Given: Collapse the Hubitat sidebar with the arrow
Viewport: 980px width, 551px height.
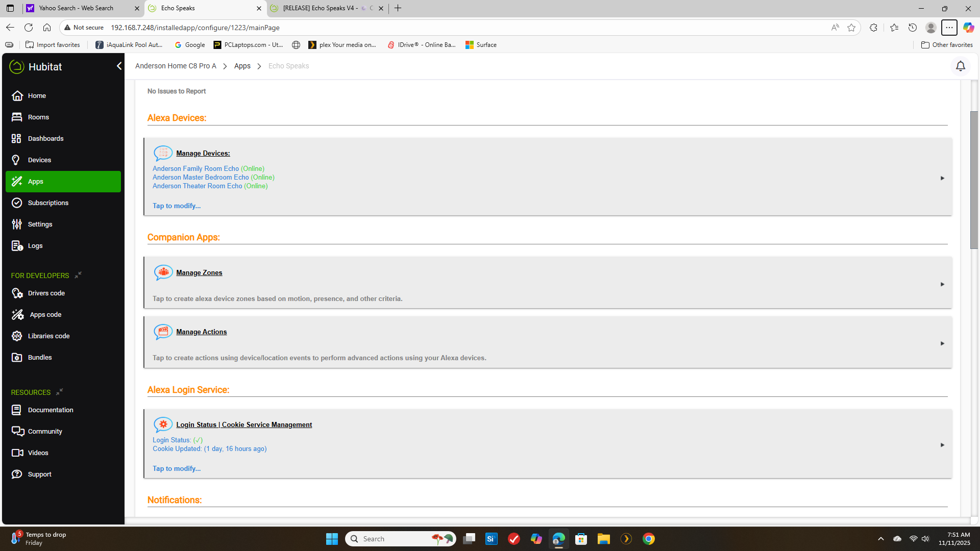Looking at the screenshot, I should tap(119, 66).
